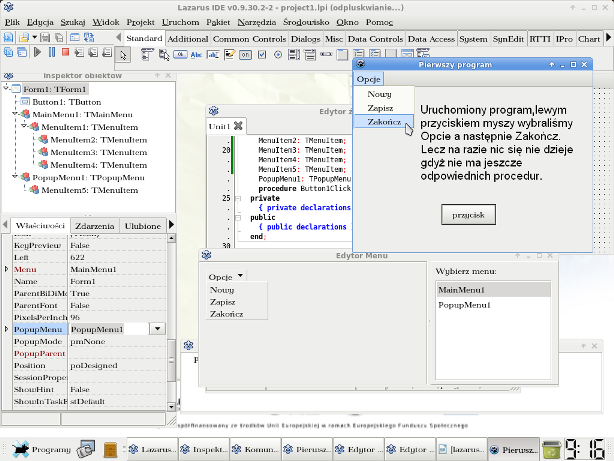This screenshot has height=461, width=614.
Task: Pick the TCheckBox component icon
Action: (262, 55)
